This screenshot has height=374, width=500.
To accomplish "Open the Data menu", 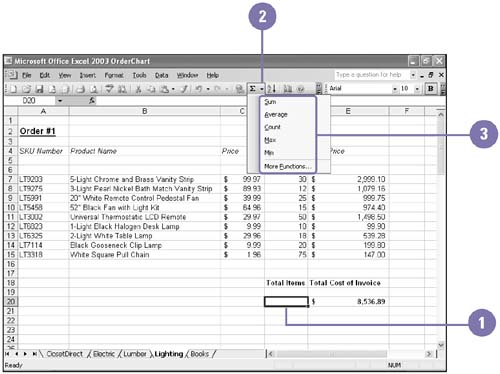I will 162,75.
